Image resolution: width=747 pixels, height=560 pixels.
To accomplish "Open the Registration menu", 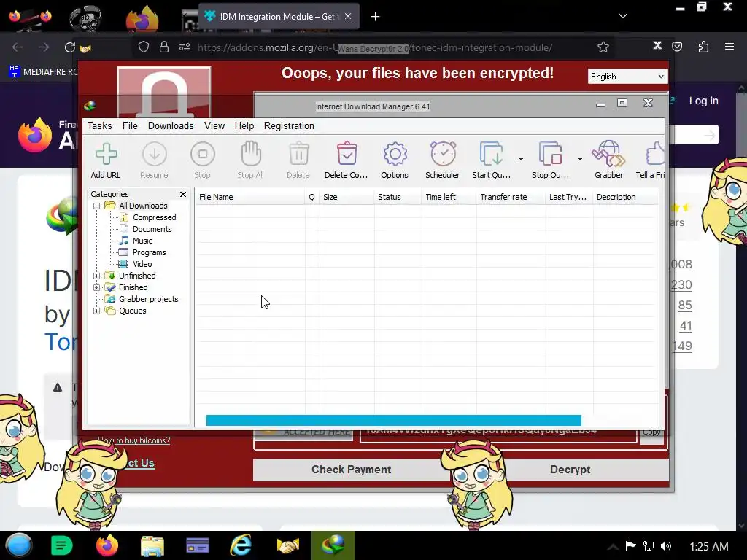I will coord(289,125).
